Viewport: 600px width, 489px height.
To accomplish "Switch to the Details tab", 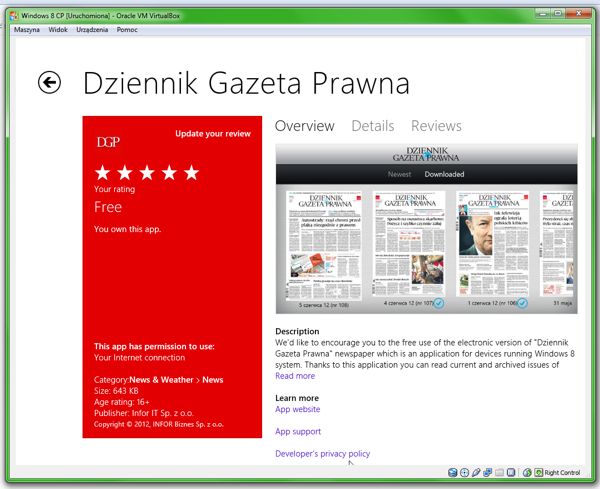I will pyautogui.click(x=373, y=126).
